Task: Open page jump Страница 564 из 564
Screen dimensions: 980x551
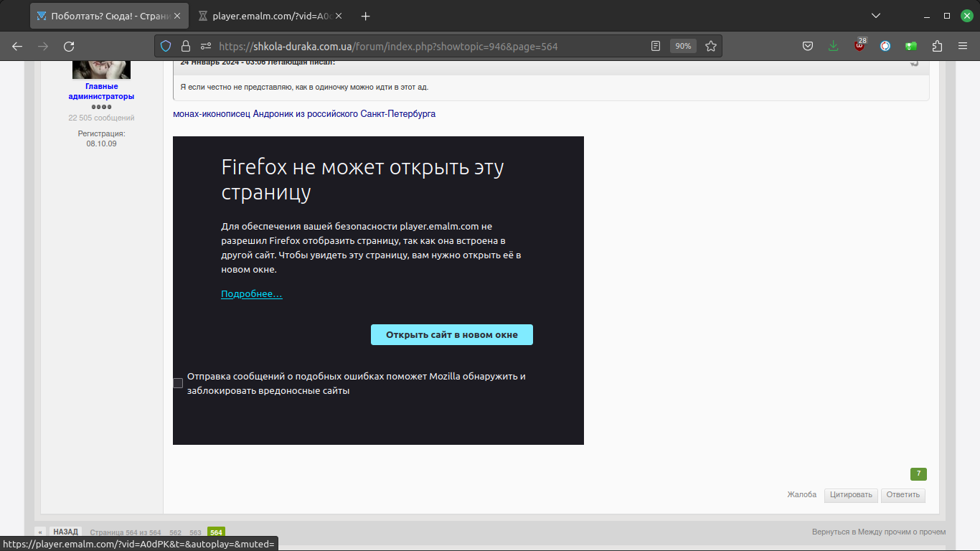Action: [x=126, y=532]
